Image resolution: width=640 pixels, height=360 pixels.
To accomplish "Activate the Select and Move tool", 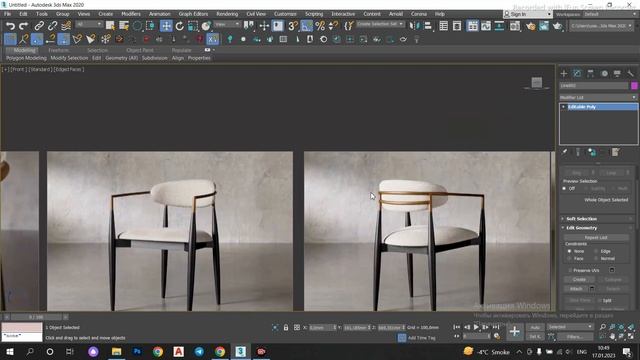I will (166, 26).
